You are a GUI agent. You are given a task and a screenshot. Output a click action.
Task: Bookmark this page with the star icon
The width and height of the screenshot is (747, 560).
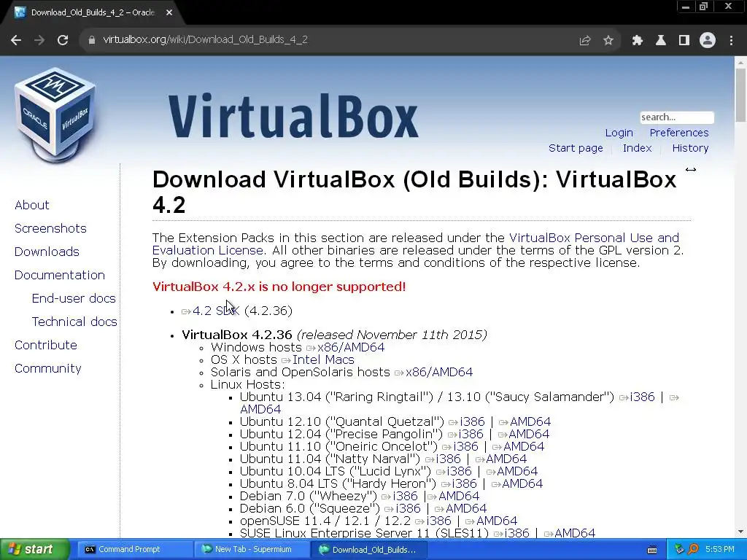point(608,41)
